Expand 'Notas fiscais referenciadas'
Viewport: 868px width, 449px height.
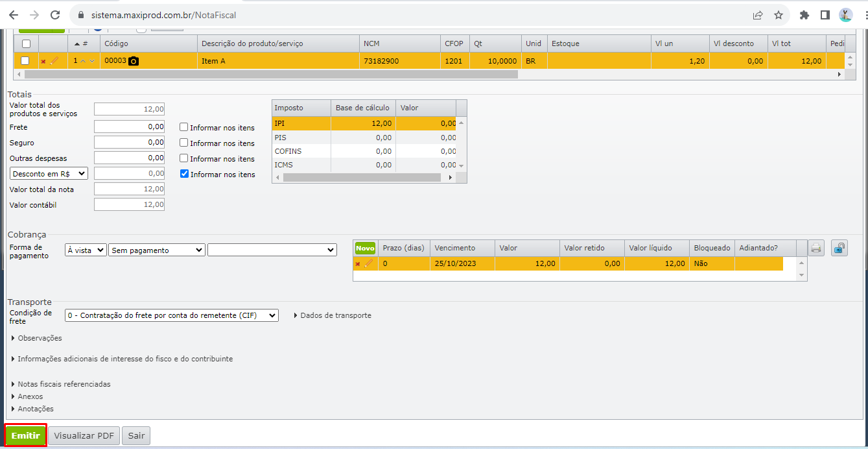coord(61,384)
